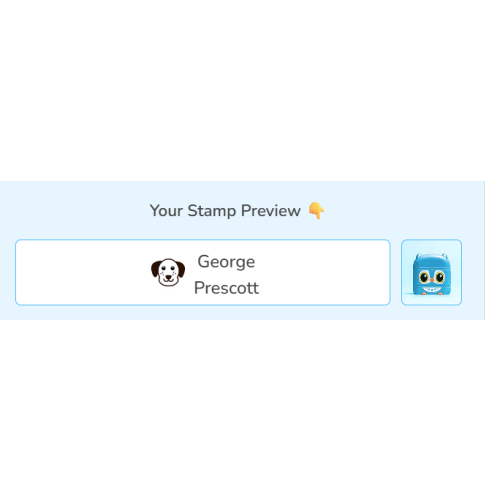Click the owl stamp's ear tufts
The height and width of the screenshot is (500, 500).
click(x=431, y=256)
